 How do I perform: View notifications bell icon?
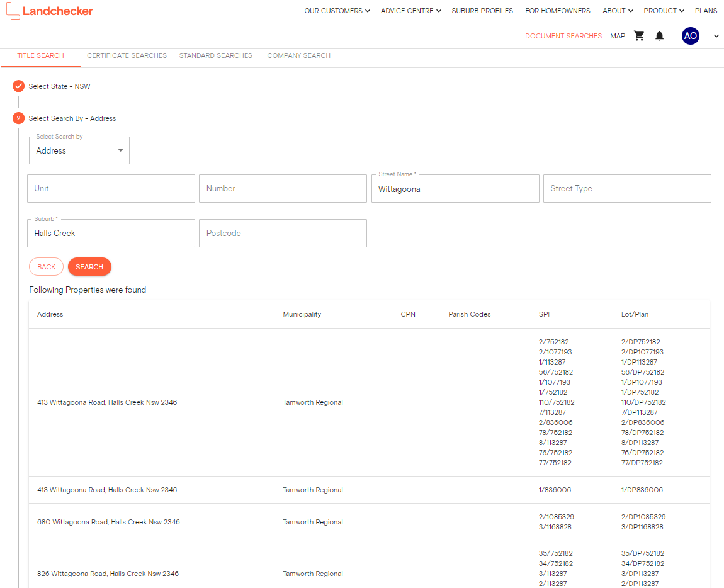coord(659,35)
